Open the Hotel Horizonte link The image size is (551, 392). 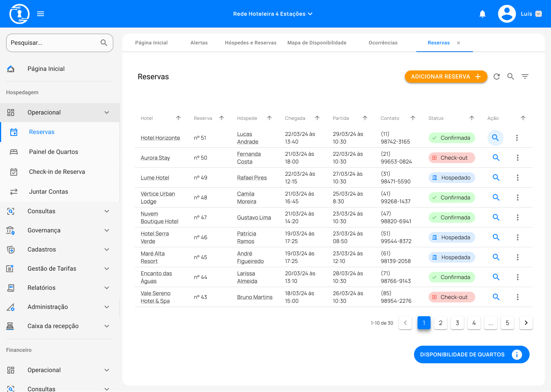(160, 138)
